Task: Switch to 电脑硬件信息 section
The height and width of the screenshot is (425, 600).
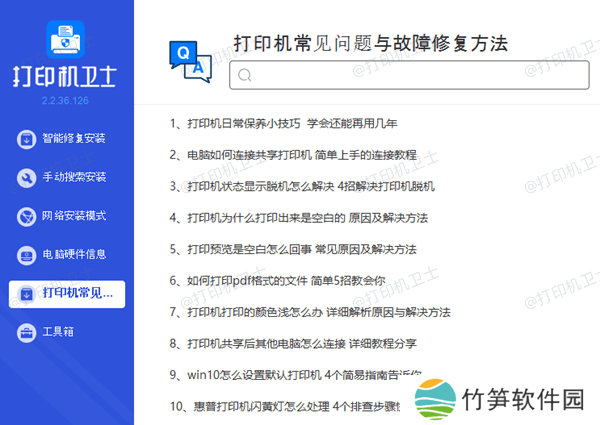Action: click(x=73, y=254)
